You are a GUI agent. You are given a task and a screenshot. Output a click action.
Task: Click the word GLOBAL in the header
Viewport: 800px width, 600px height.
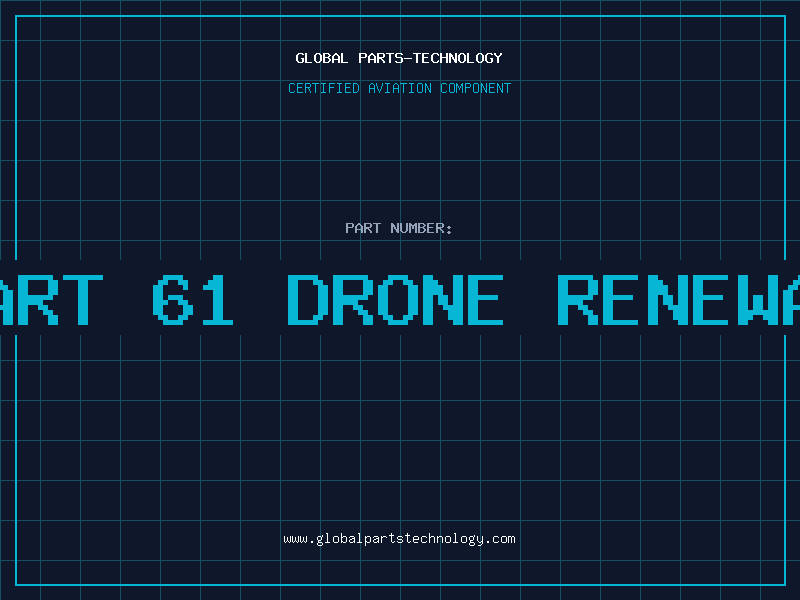click(320, 58)
